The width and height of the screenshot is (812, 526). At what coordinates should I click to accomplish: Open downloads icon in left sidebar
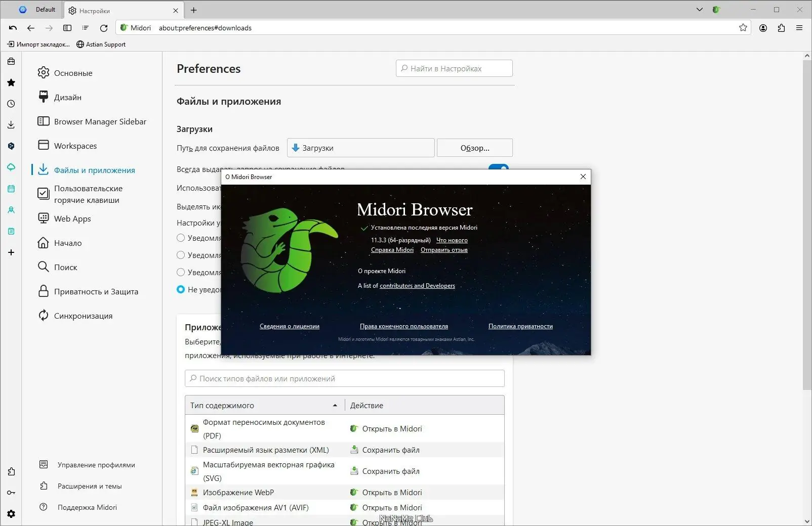coord(11,125)
